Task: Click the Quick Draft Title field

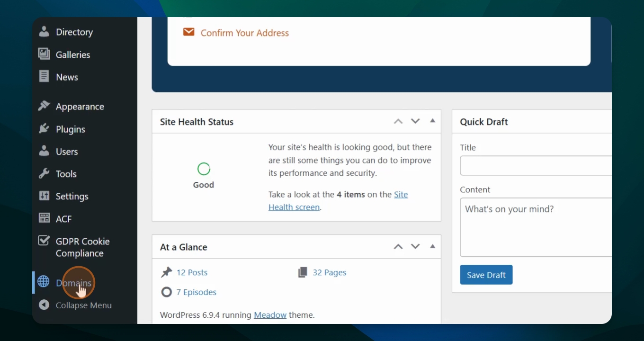Action: pyautogui.click(x=535, y=166)
